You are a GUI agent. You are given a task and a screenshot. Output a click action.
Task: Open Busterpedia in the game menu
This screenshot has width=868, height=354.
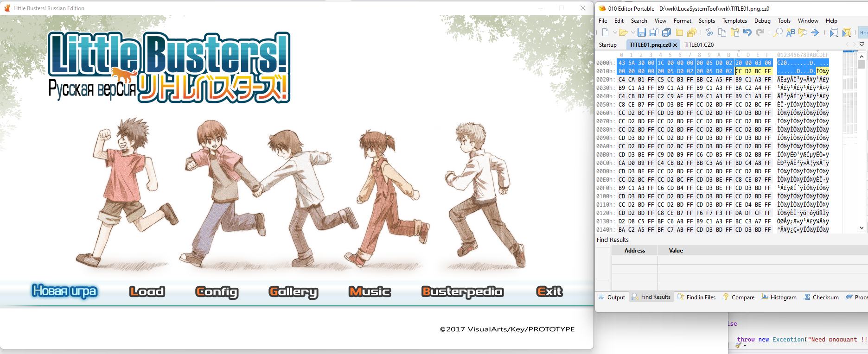pos(462,292)
